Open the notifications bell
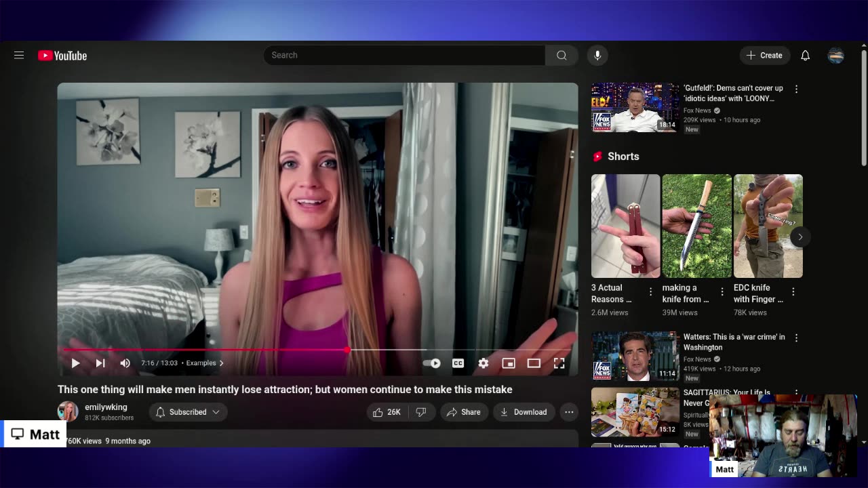 click(x=805, y=56)
